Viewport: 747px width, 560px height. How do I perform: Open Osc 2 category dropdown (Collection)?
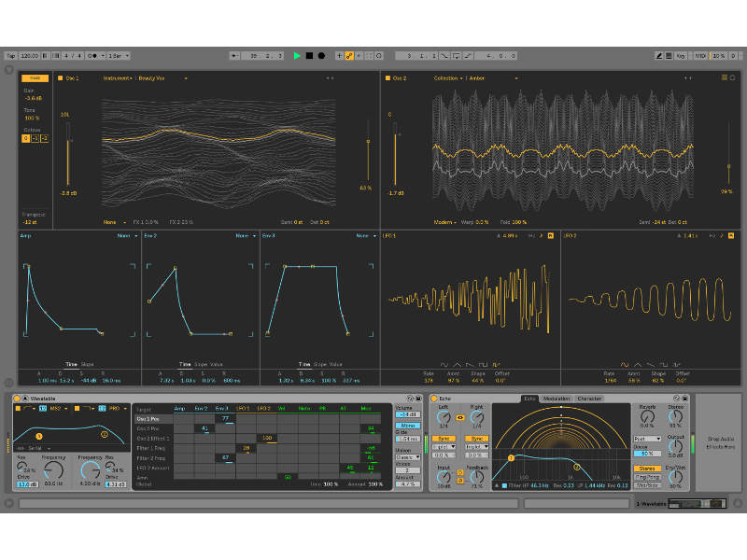pyautogui.click(x=448, y=78)
